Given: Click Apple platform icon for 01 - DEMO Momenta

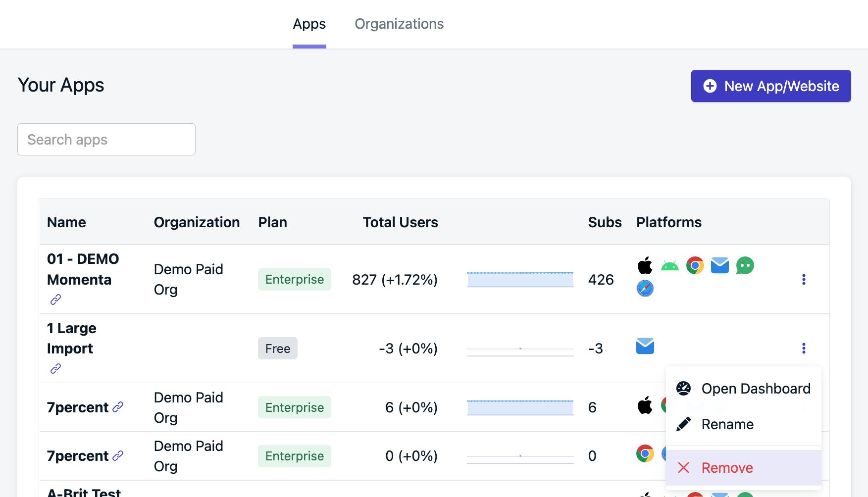Looking at the screenshot, I should point(645,266).
